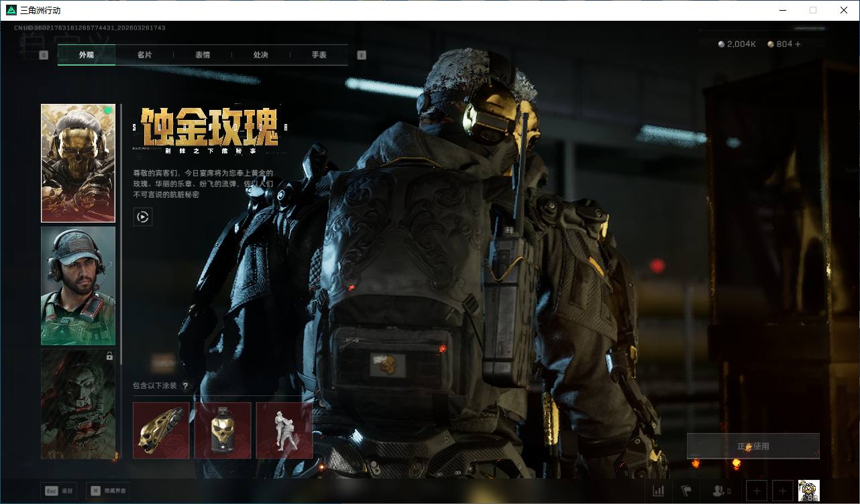Screen dimensions: 860x504
Task: Click the 包含以下涂装 label
Action: pyautogui.click(x=155, y=386)
